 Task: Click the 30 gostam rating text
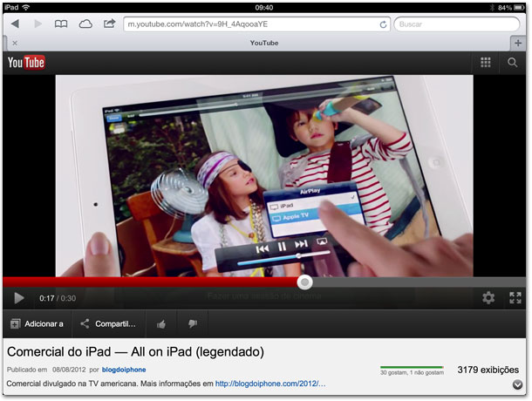coord(412,372)
